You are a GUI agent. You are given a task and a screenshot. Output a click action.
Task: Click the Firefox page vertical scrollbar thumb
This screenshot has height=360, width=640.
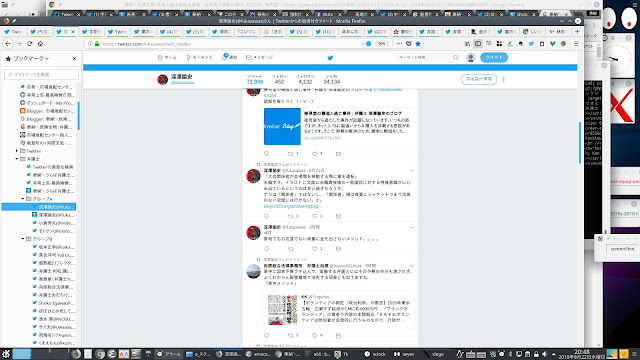pos(580,142)
